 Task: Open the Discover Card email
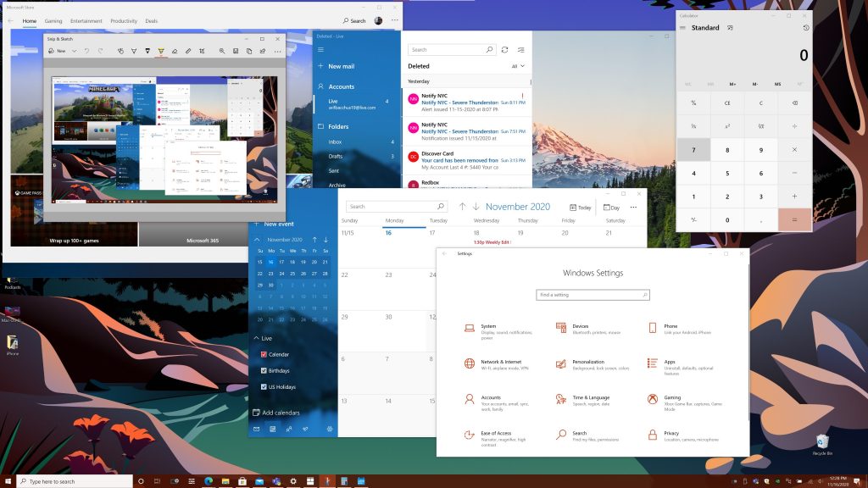tap(467, 160)
